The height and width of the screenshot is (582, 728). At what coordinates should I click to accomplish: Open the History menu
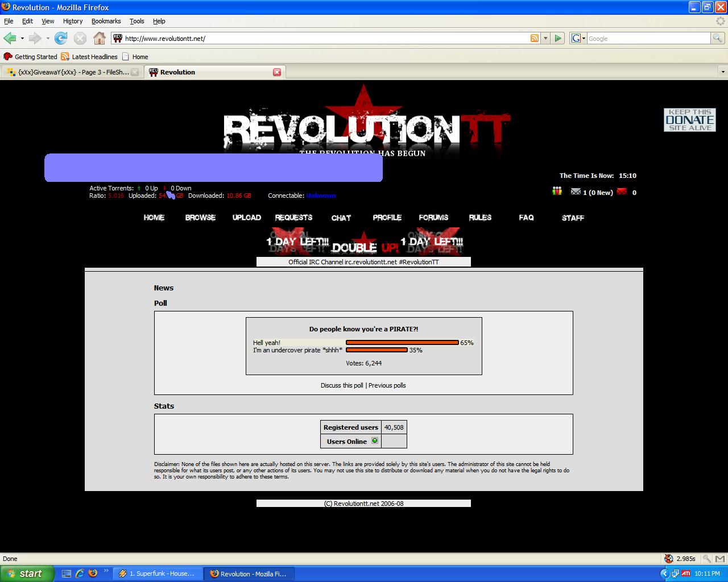click(73, 21)
